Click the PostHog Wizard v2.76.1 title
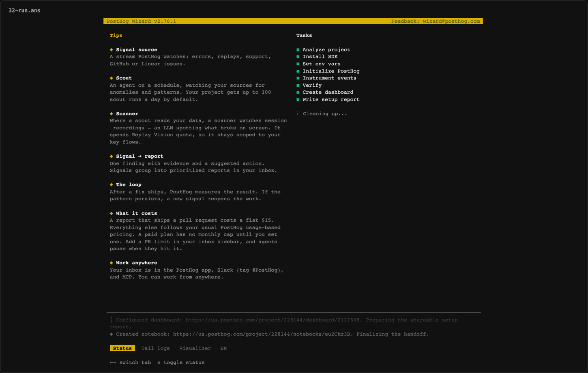 point(141,21)
